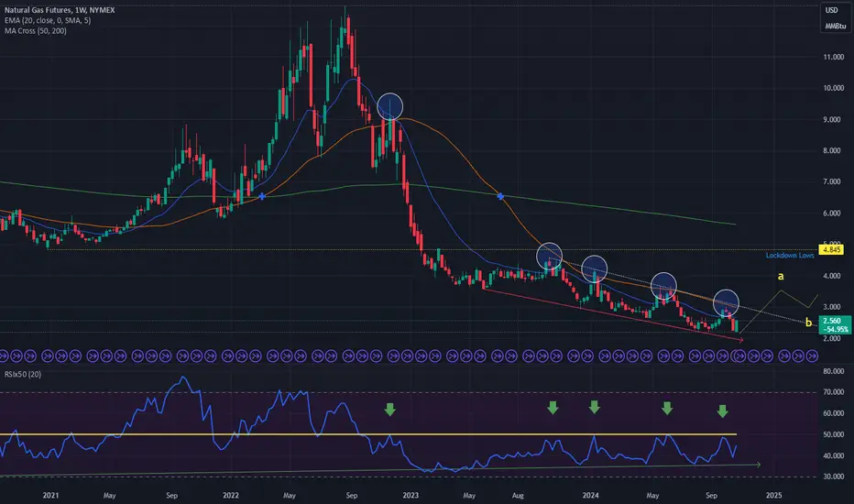
Task: Select the -54.95% change label
Action: click(x=836, y=329)
